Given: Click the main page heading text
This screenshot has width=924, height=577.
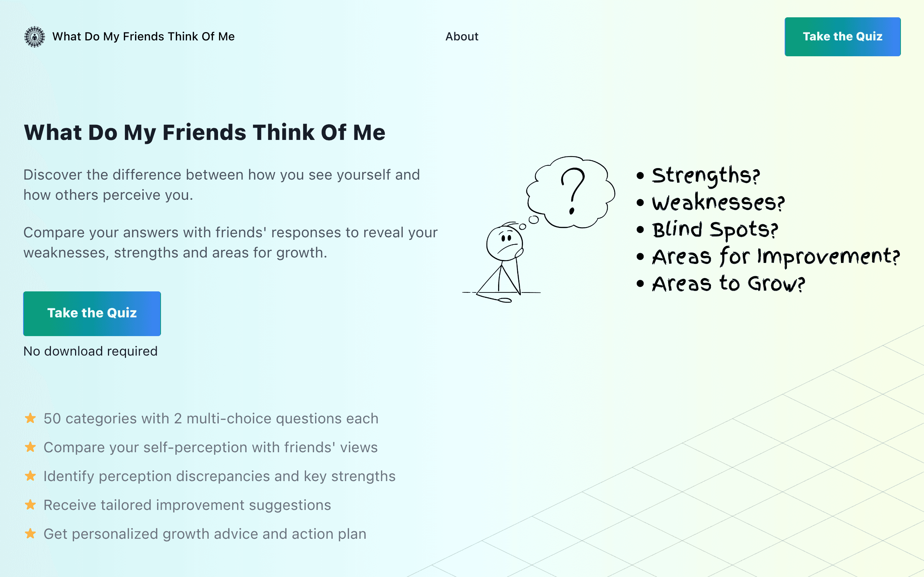Looking at the screenshot, I should coord(205,132).
